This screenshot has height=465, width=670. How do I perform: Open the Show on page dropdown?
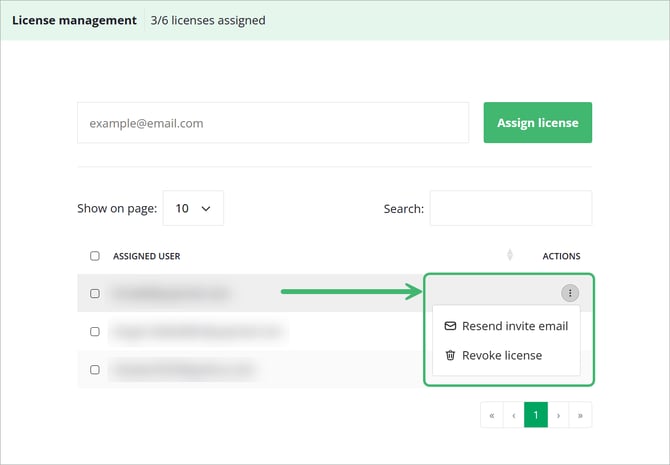click(x=193, y=208)
